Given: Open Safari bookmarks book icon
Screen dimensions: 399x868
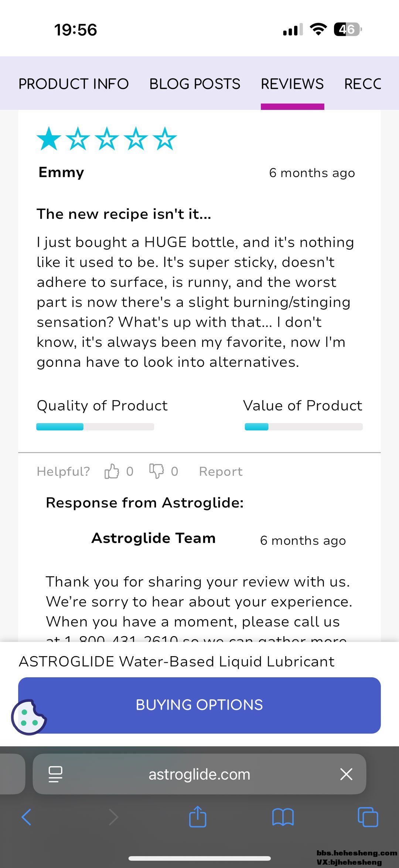Looking at the screenshot, I should pos(283,817).
